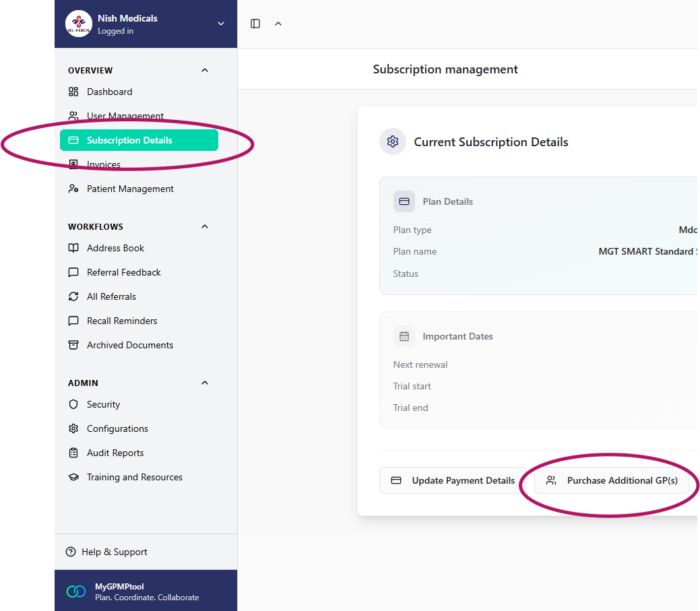The height and width of the screenshot is (611, 700).
Task: Collapse the Workflows section
Action: [x=205, y=226]
